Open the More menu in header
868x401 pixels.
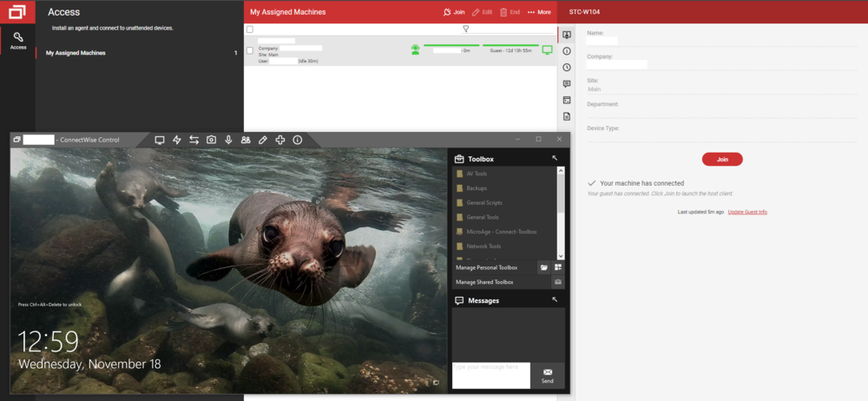(539, 12)
